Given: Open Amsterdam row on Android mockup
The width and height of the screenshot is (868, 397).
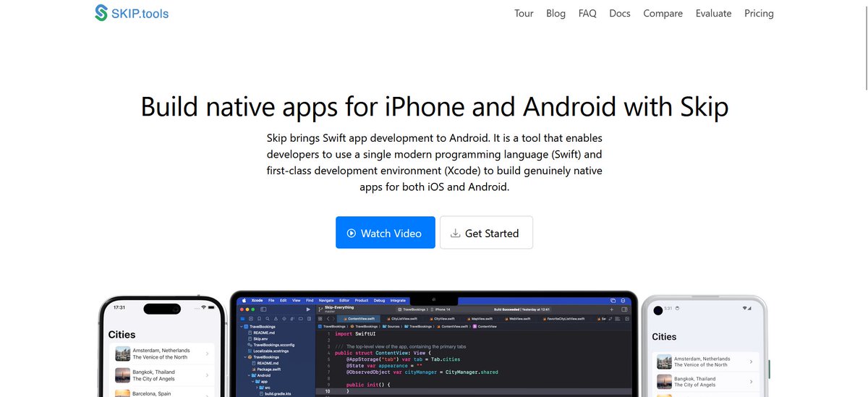Looking at the screenshot, I should click(x=705, y=362).
